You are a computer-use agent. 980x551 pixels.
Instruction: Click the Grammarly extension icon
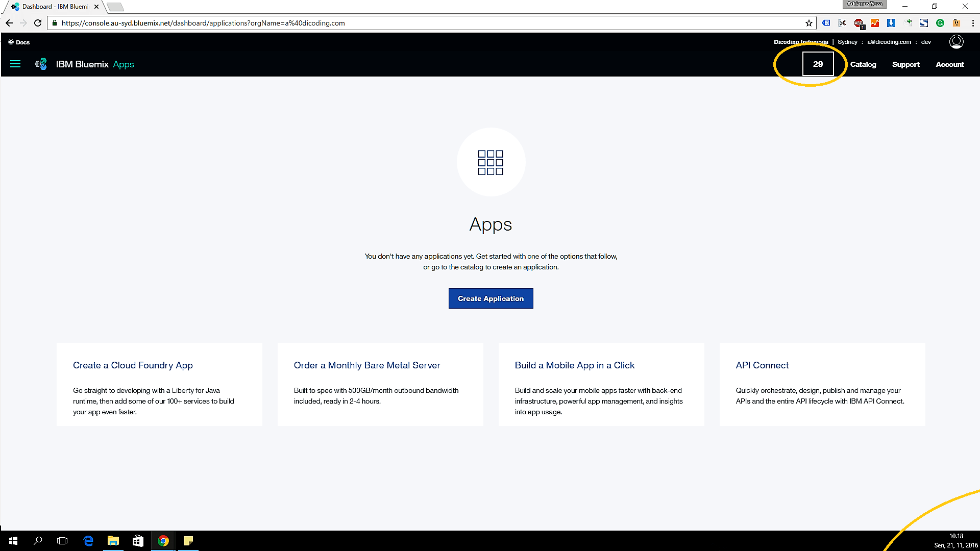[940, 23]
